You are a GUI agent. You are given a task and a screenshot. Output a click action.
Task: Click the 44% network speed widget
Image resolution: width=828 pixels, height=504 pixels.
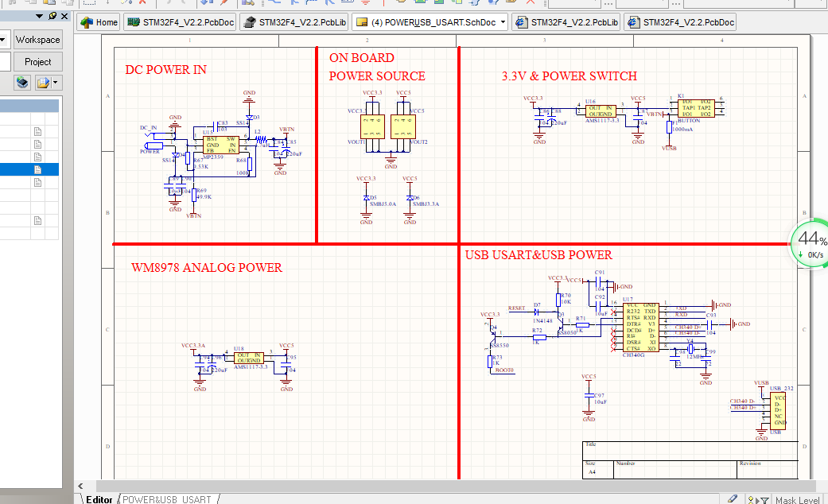coord(811,244)
